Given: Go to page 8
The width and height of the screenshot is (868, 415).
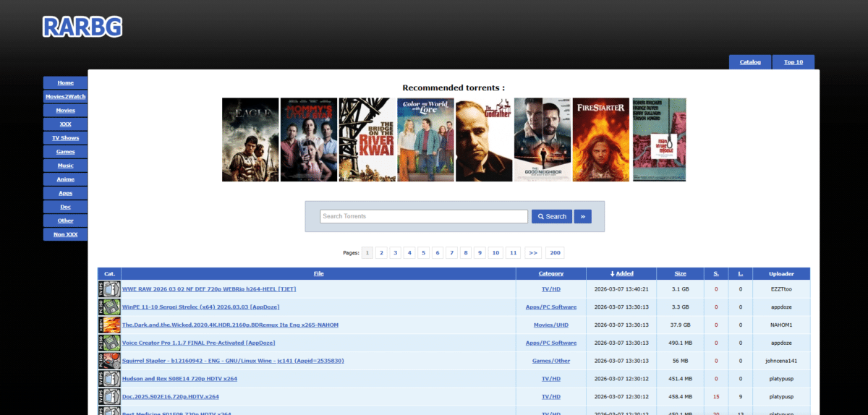Looking at the screenshot, I should [466, 253].
